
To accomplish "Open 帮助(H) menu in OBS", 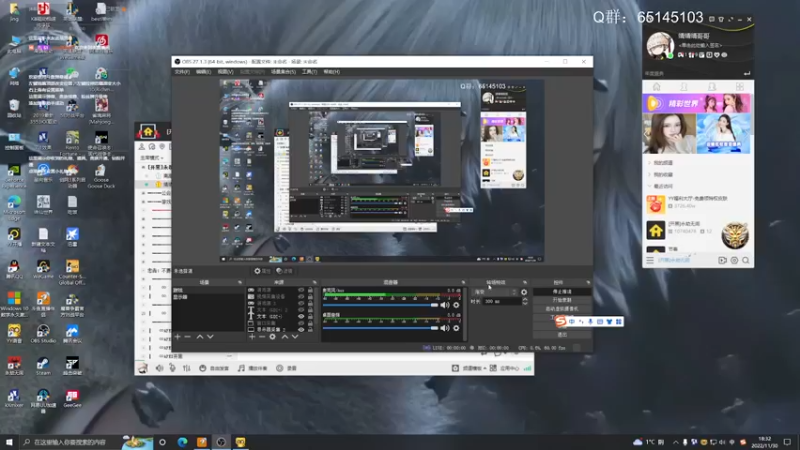I will coord(332,72).
